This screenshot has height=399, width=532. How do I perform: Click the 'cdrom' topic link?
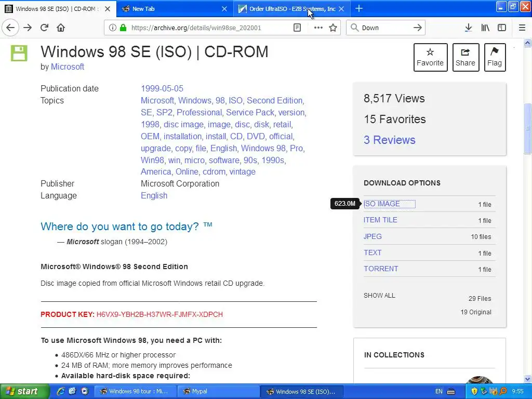(214, 171)
